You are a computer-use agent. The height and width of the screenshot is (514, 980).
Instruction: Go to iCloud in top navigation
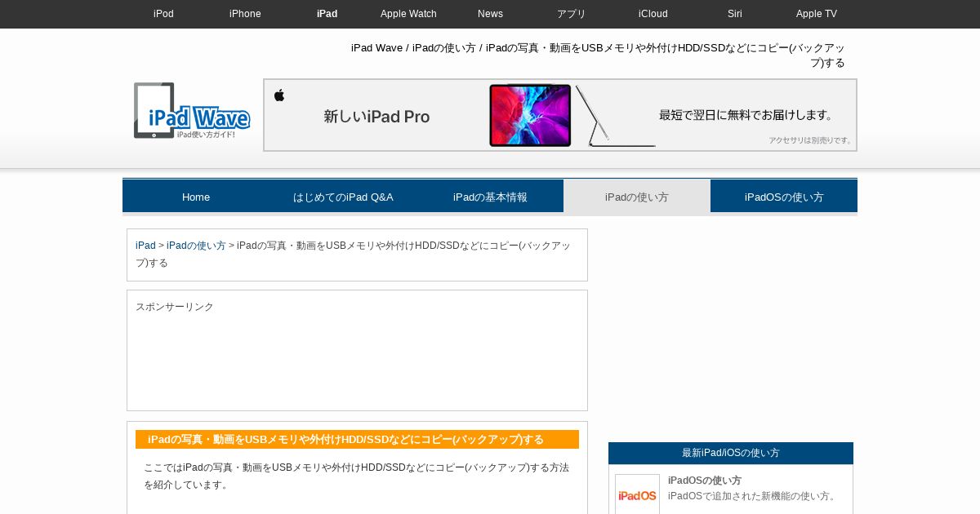click(653, 14)
